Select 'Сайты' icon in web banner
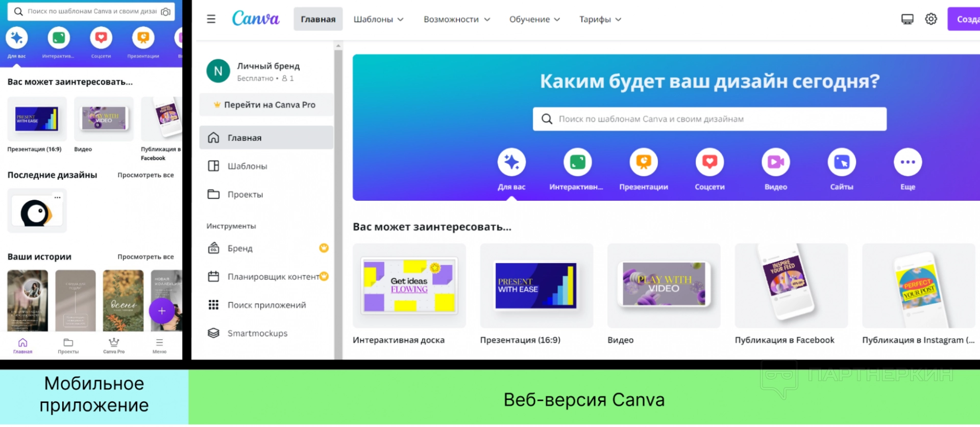 click(842, 162)
